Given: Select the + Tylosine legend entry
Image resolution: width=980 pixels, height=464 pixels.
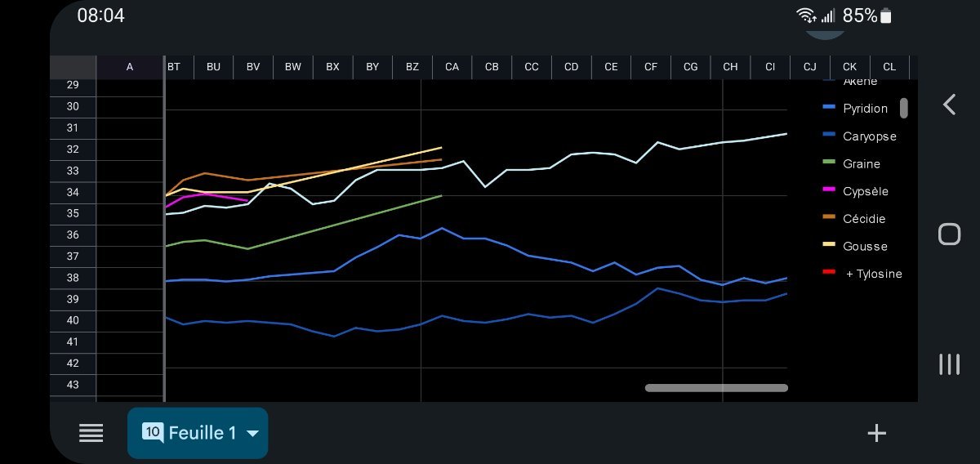Looking at the screenshot, I should pyautogui.click(x=873, y=274).
